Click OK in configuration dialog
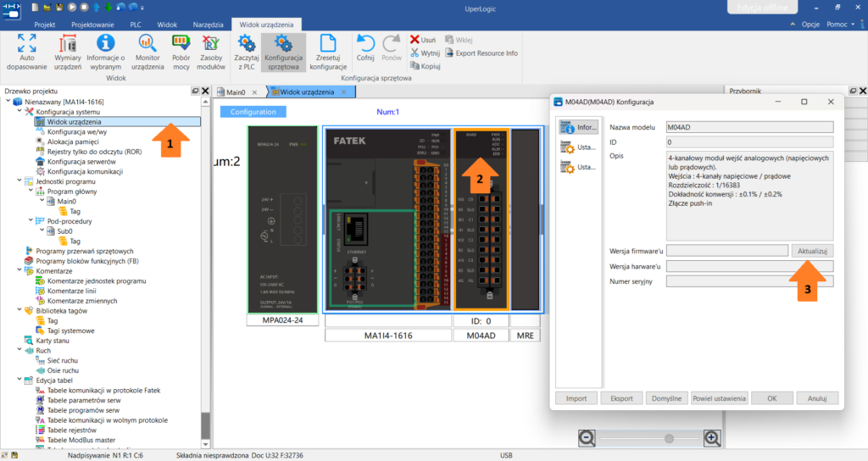This screenshot has height=461, width=868. click(771, 398)
